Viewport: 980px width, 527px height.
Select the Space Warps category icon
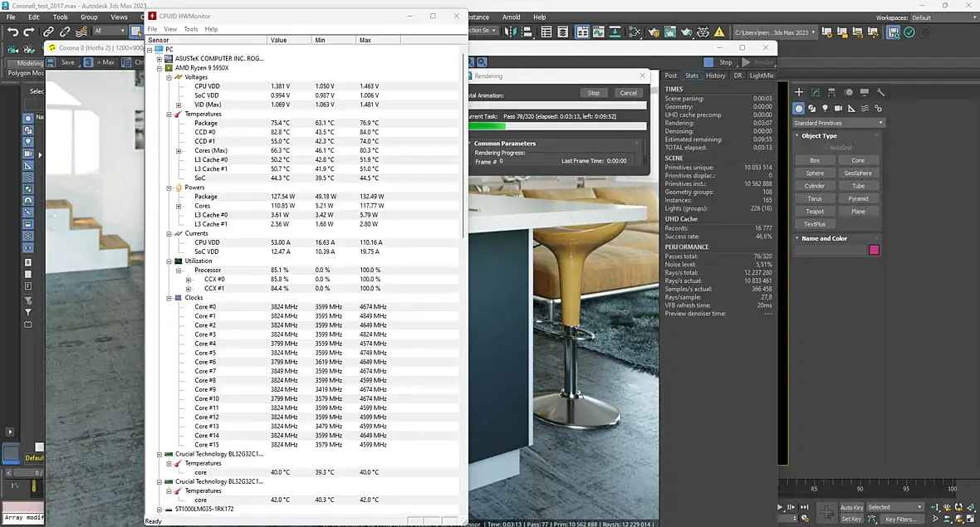(865, 108)
